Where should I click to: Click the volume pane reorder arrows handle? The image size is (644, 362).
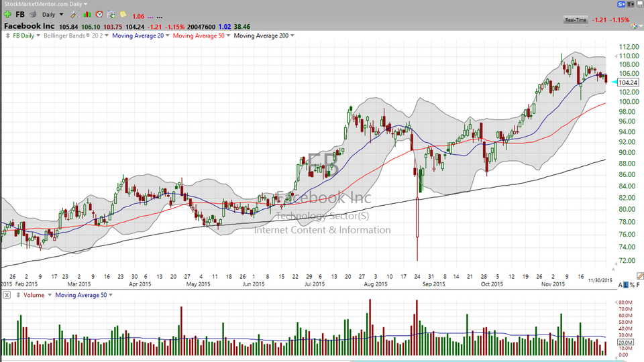point(18,295)
